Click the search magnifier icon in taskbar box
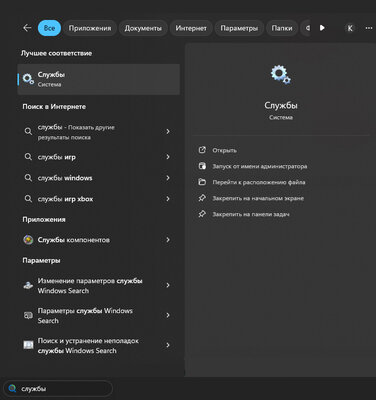The image size is (376, 400). pos(13,389)
